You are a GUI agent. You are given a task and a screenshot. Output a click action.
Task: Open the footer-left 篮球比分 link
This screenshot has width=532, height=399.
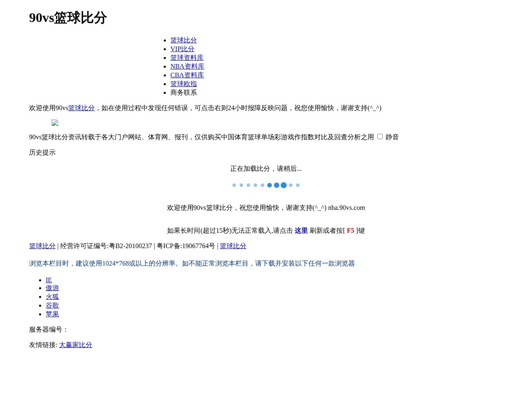[42, 246]
